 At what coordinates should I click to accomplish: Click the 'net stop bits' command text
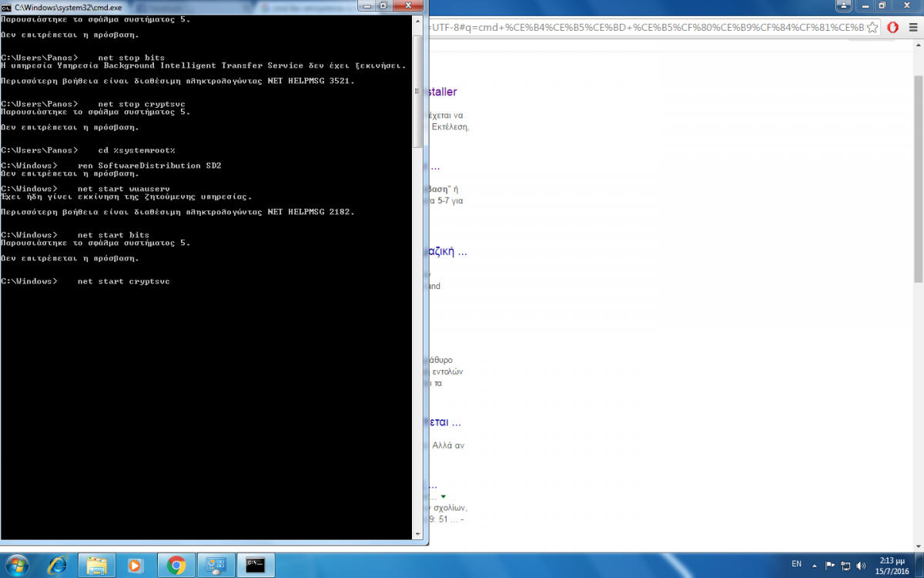pos(132,58)
